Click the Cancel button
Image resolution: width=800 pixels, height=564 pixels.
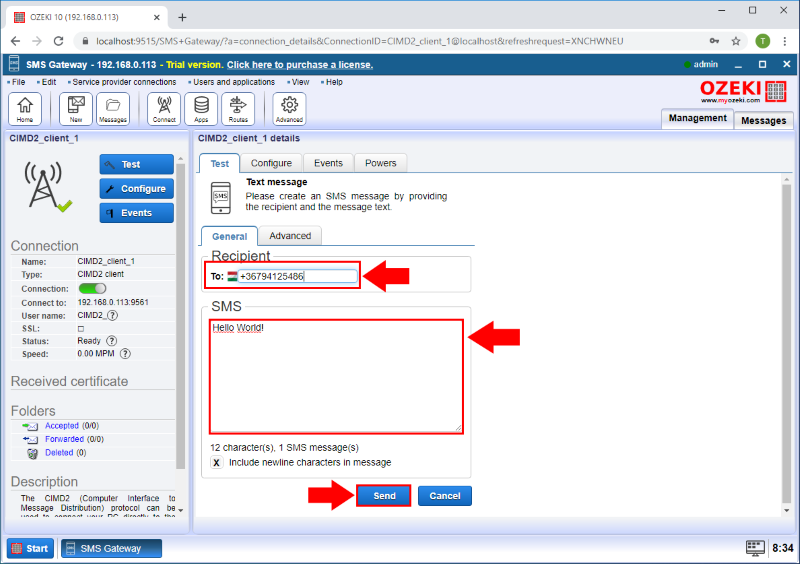[444, 496]
